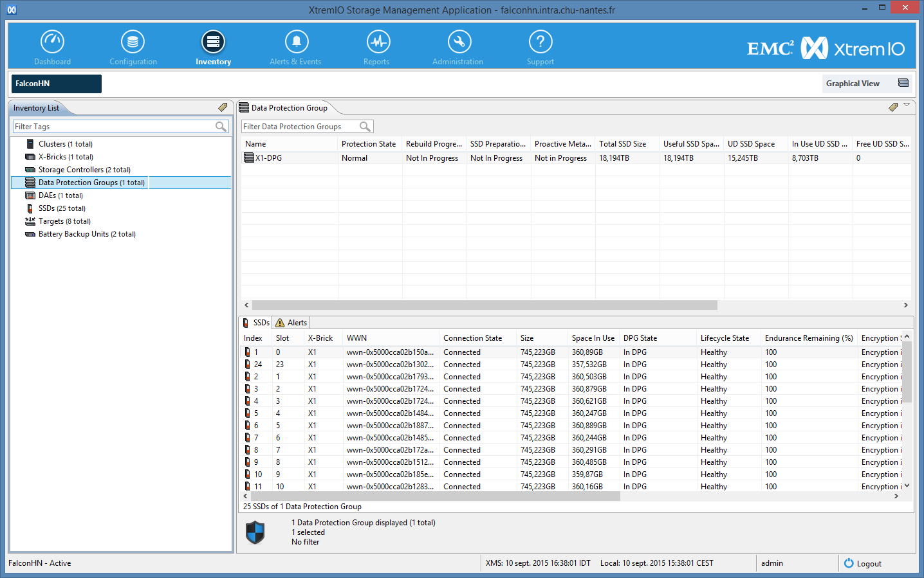Click the FalconHN - Active status text
924x578 pixels.
tap(40, 563)
